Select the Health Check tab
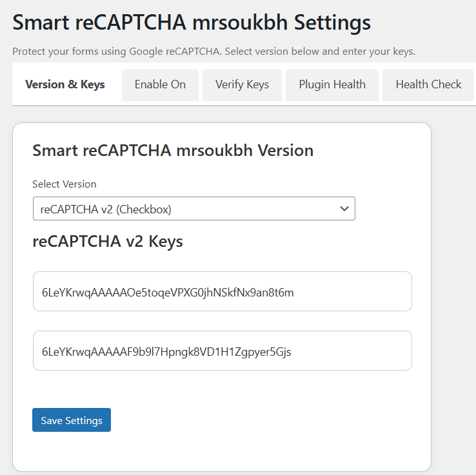The image size is (476, 475). 428,84
